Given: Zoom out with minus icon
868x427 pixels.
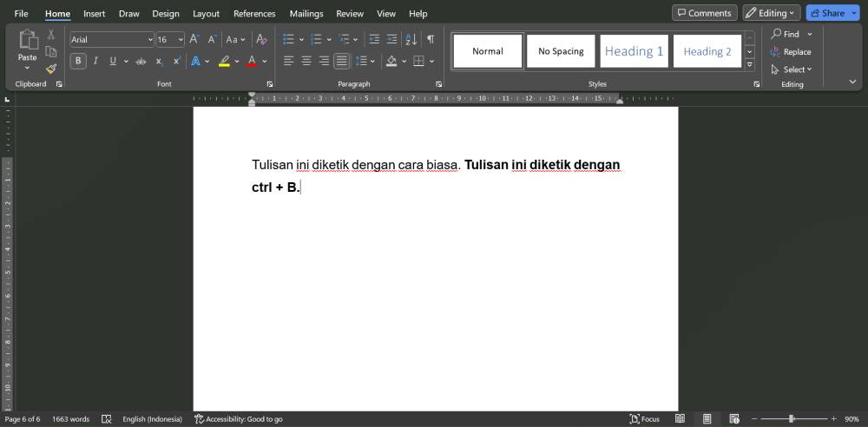Looking at the screenshot, I should coord(754,419).
